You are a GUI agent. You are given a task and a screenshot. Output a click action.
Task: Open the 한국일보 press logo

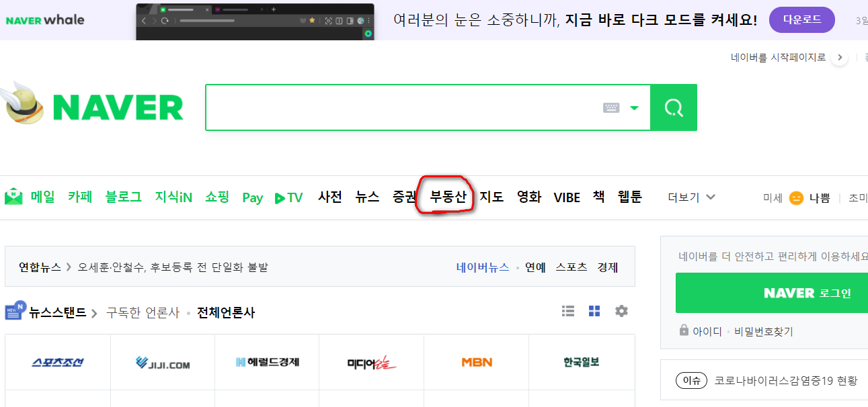[x=582, y=363]
